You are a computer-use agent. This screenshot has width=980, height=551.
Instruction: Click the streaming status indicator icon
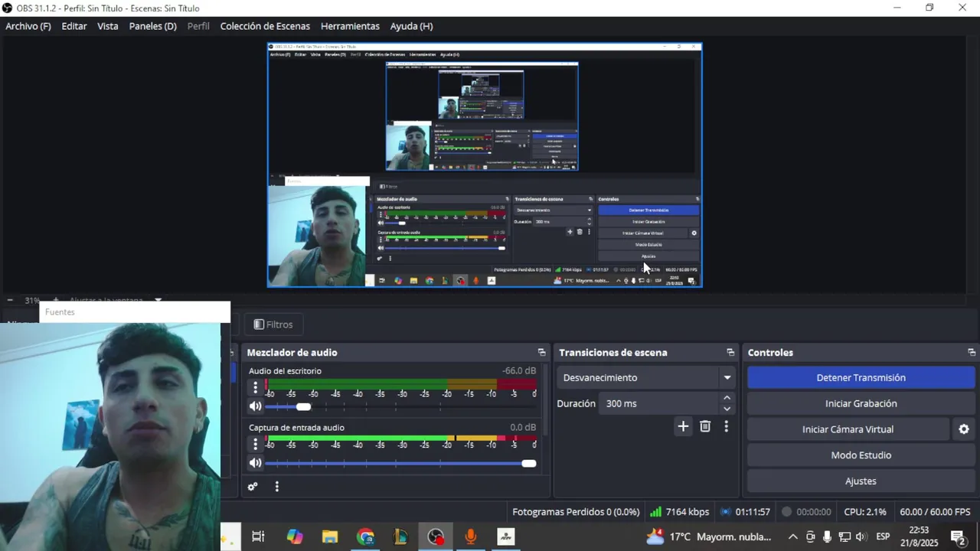[x=726, y=512]
